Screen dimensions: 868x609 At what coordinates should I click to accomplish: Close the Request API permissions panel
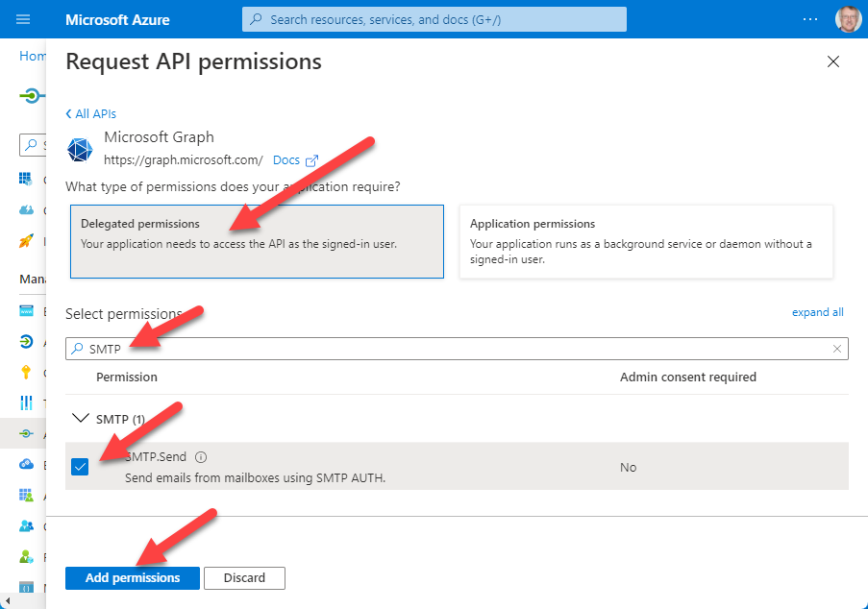pos(832,62)
